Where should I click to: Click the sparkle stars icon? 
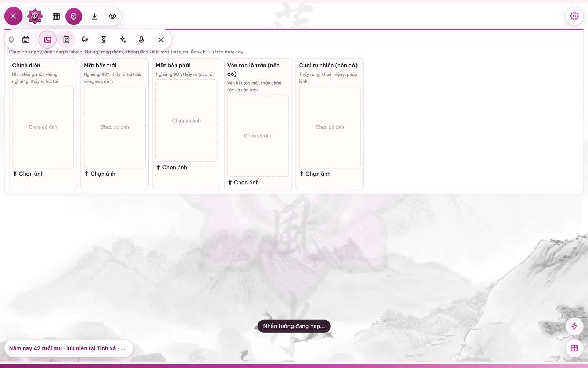coord(123,40)
